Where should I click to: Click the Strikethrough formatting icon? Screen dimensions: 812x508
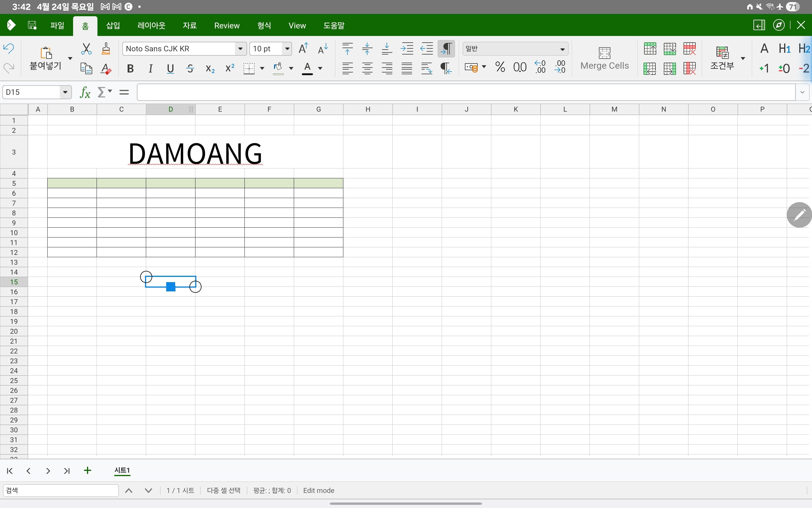coord(190,68)
